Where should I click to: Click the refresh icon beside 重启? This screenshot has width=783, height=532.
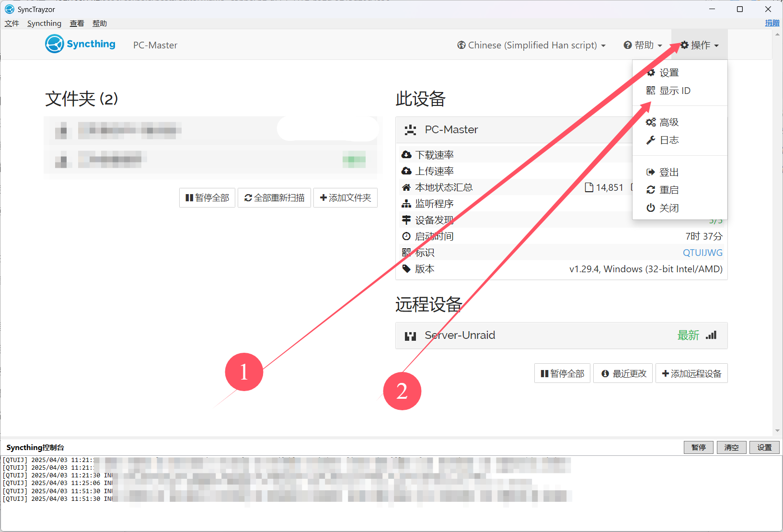click(650, 190)
